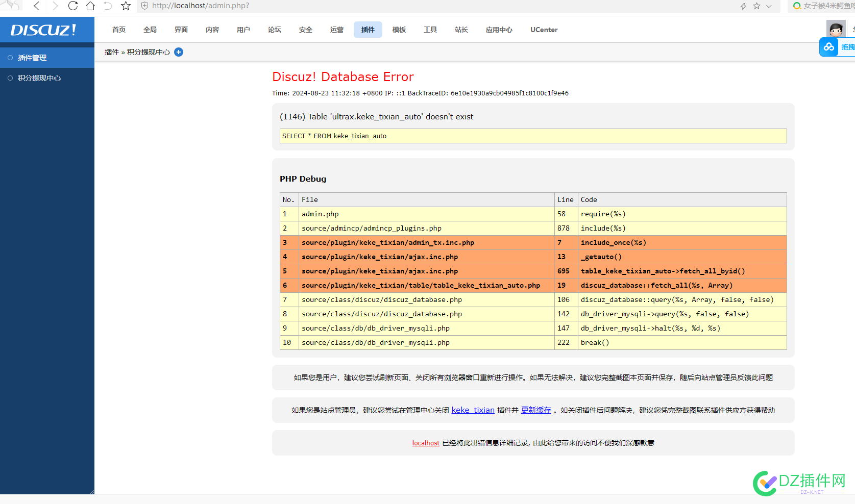
Task: Open the 应用中心 menu tab
Action: pos(499,30)
